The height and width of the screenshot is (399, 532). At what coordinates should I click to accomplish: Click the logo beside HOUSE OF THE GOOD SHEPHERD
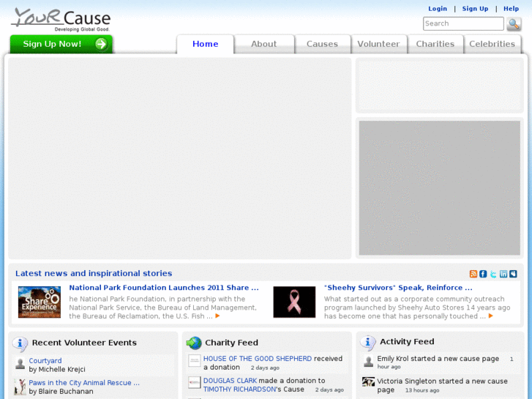click(x=195, y=361)
